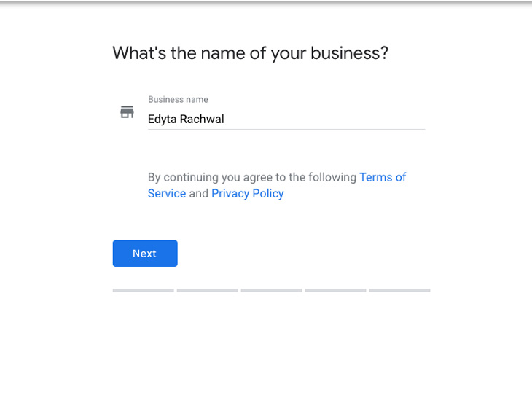Click the second progress bar segment
This screenshot has width=532, height=403.
click(207, 290)
